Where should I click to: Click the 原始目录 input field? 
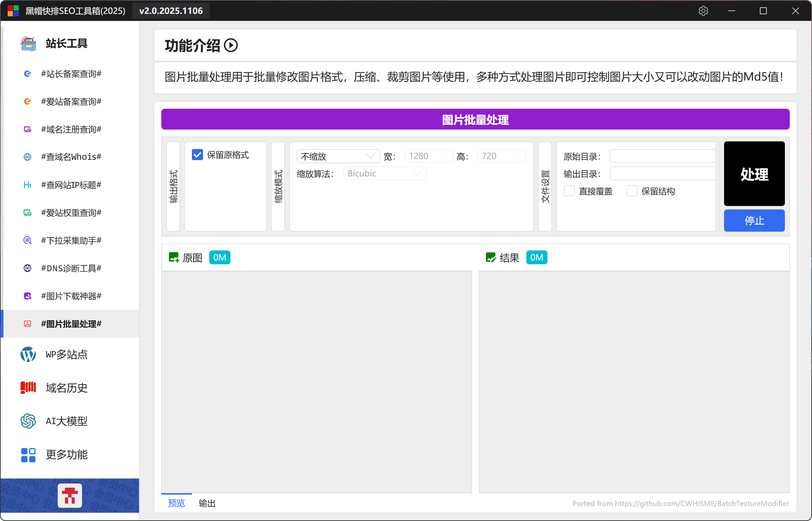point(662,156)
